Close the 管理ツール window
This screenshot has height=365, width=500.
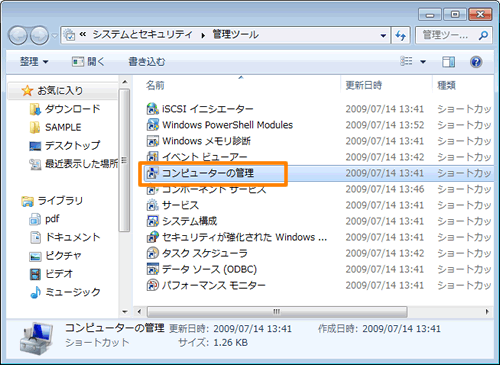tap(480, 15)
